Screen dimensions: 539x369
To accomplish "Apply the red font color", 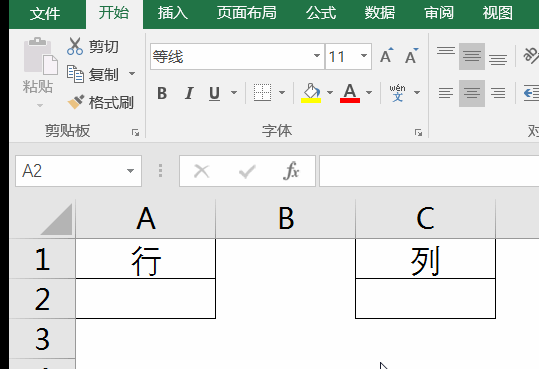I will [x=350, y=93].
